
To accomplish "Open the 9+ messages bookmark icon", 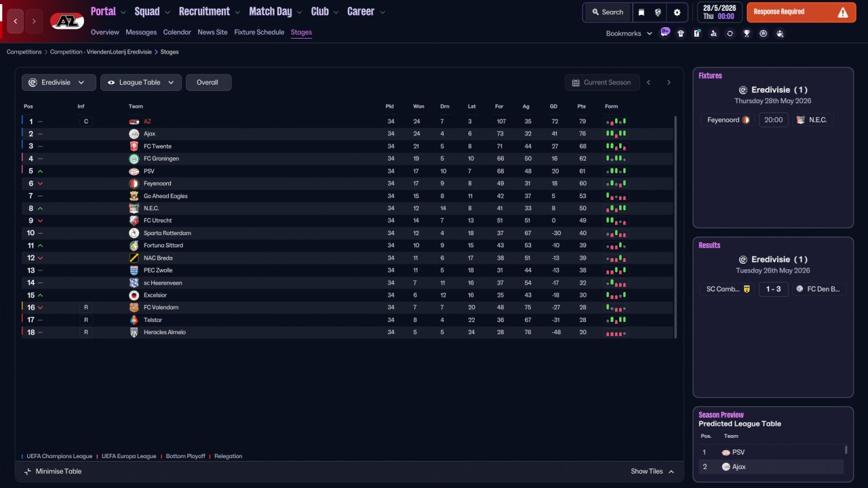I will point(665,33).
